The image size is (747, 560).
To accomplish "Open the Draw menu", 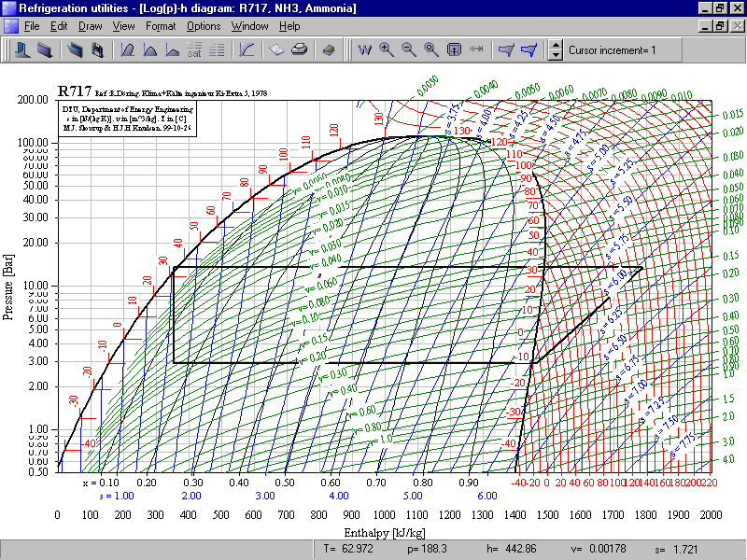I will (91, 26).
